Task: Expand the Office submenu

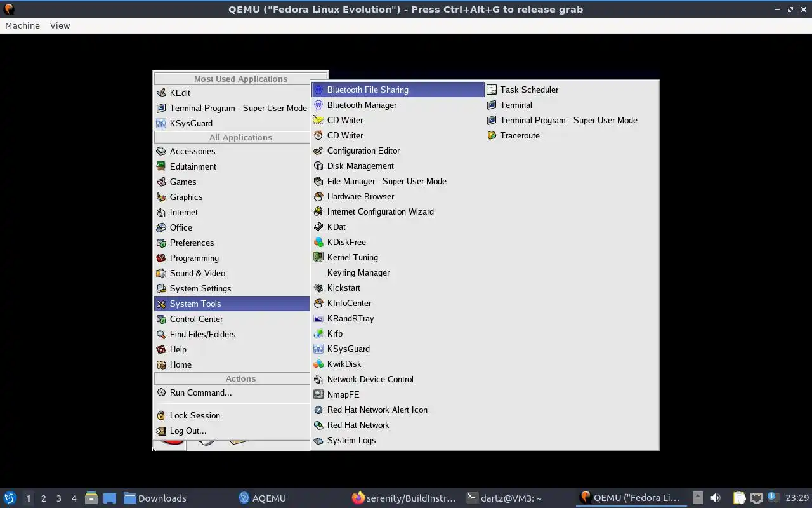Action: pos(232,227)
